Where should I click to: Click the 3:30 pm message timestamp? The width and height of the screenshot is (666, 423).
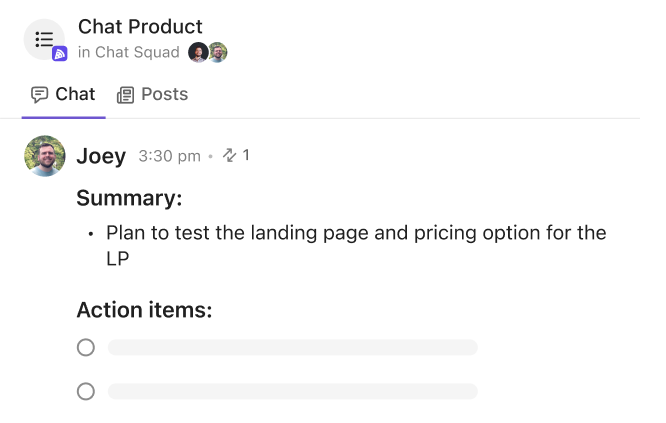169,156
